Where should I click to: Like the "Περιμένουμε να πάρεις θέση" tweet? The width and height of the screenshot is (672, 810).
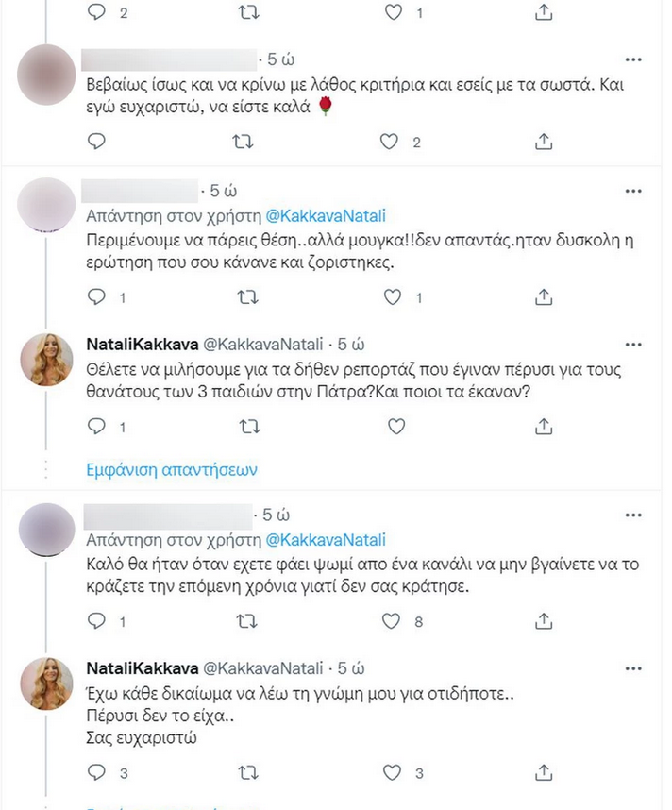pyautogui.click(x=389, y=296)
